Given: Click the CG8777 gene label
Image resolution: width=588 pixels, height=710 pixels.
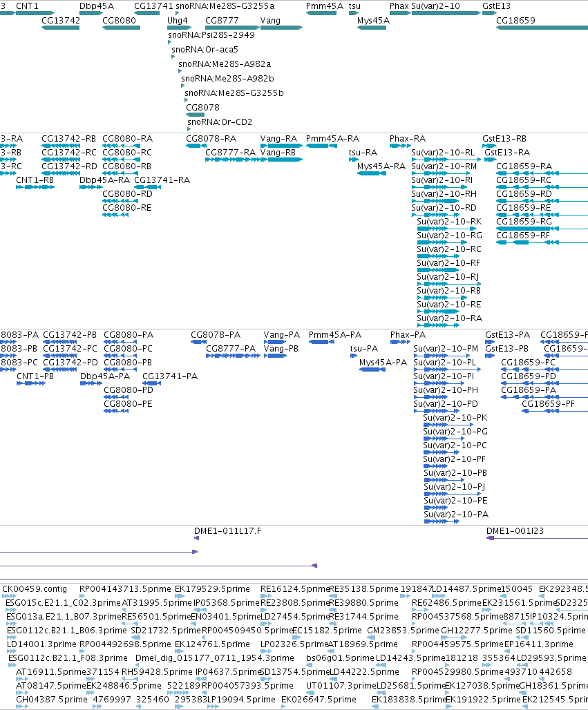Looking at the screenshot, I should (222, 21).
